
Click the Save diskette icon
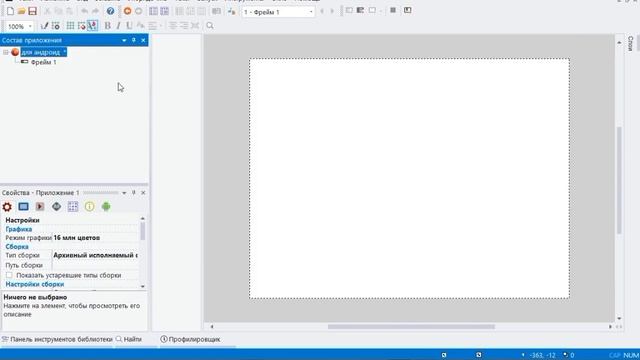(32, 11)
